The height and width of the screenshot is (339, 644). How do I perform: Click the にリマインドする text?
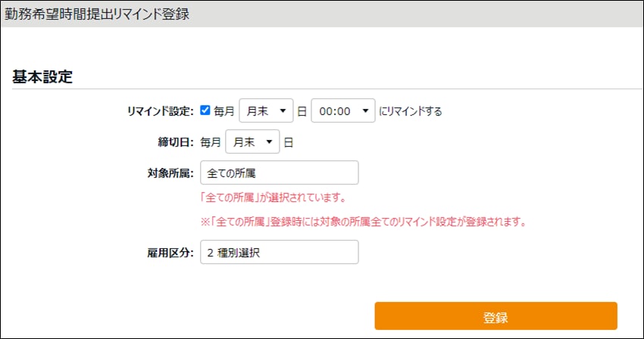tap(410, 111)
